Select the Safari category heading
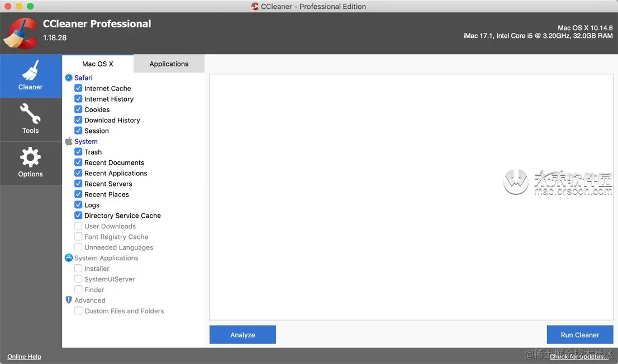Viewport: 618px width, 364px height. pos(83,78)
